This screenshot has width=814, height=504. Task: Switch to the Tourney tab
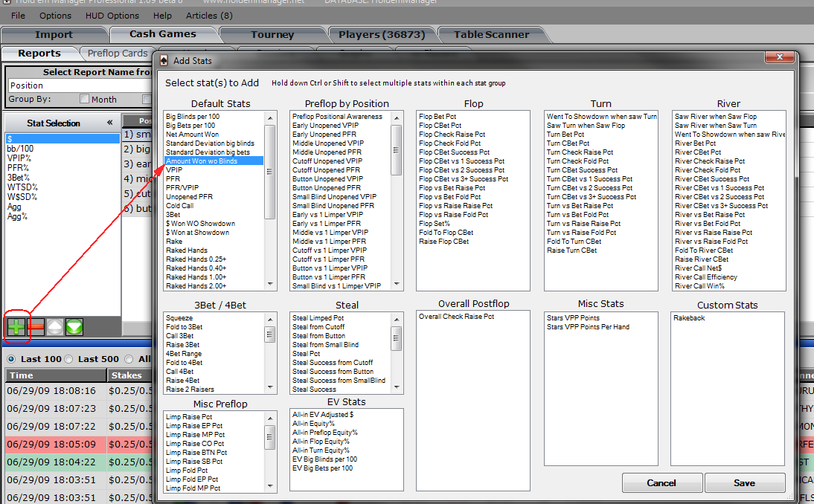tap(272, 34)
